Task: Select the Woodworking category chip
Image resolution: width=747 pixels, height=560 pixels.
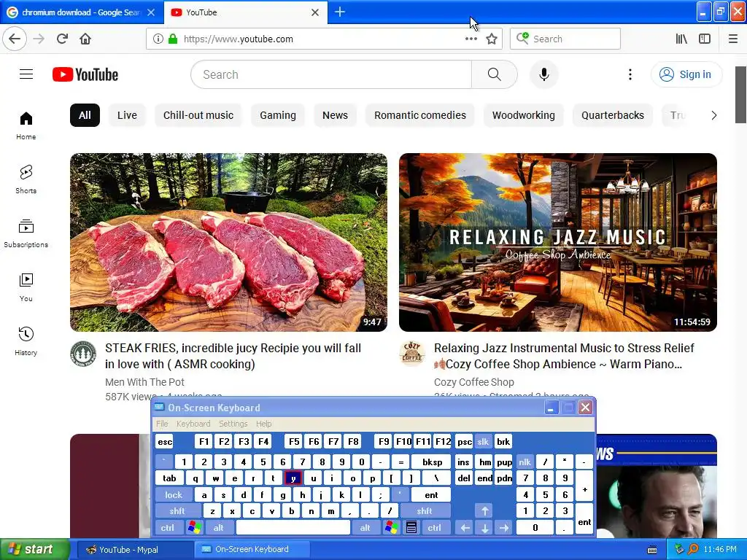Action: tap(523, 115)
